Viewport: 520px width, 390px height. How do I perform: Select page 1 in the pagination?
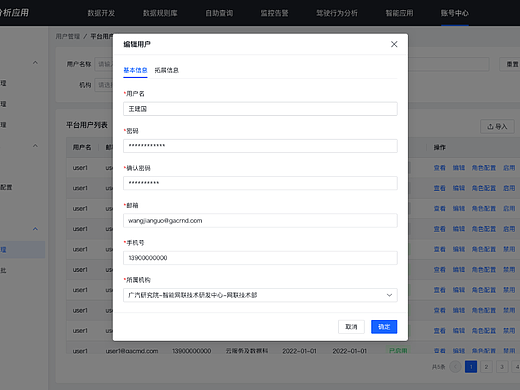[x=471, y=367]
